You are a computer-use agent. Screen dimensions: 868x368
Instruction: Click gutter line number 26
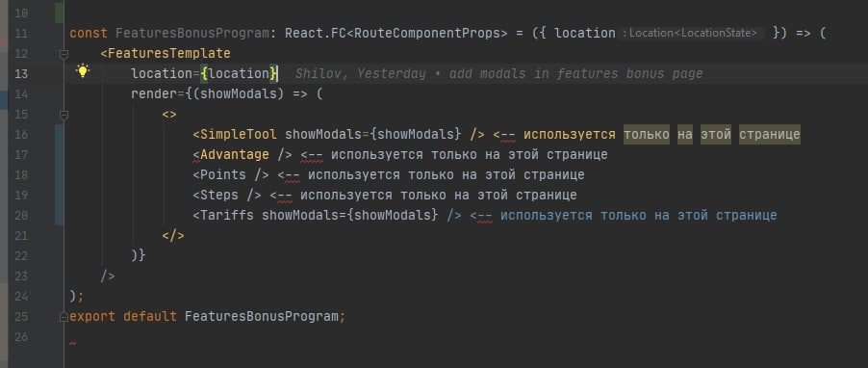(x=21, y=337)
